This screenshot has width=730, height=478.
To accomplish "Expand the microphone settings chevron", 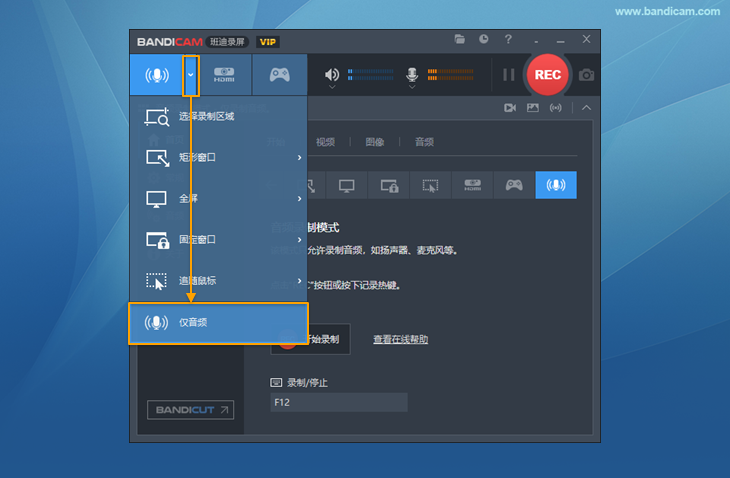I will point(412,87).
